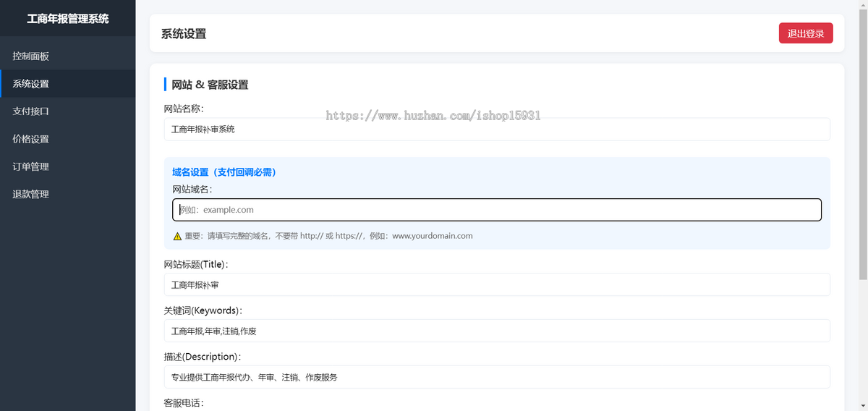Click the warning icon beside 重要 notice
This screenshot has height=411, width=868.
[177, 236]
